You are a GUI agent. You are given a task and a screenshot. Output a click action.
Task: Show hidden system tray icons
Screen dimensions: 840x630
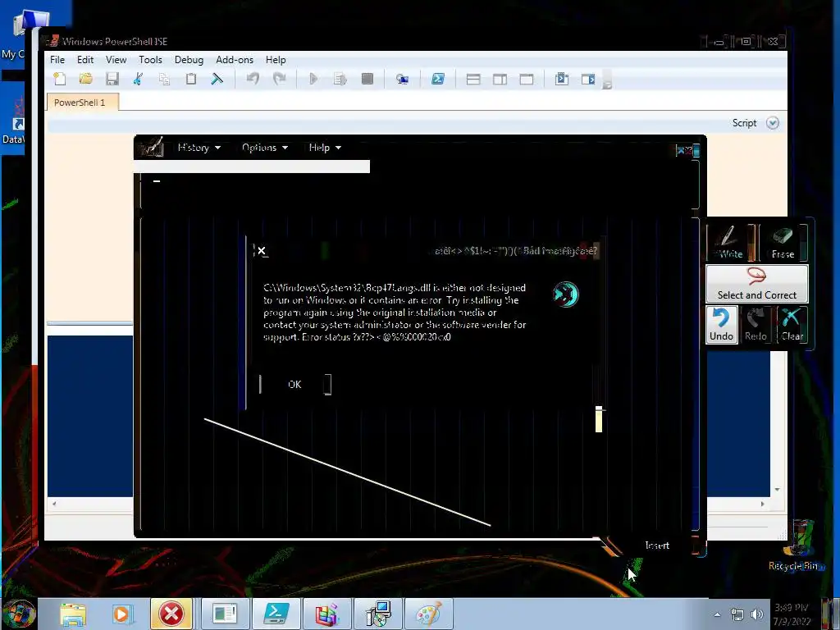tap(717, 614)
